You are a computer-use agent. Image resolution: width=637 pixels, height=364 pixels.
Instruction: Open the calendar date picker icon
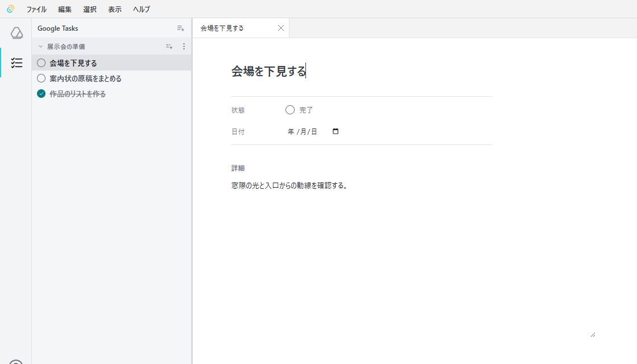point(336,131)
